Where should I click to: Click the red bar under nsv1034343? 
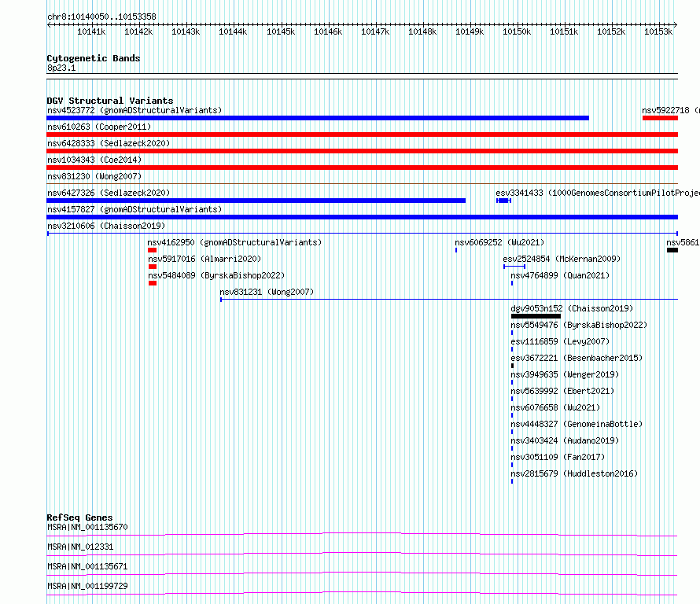point(362,168)
